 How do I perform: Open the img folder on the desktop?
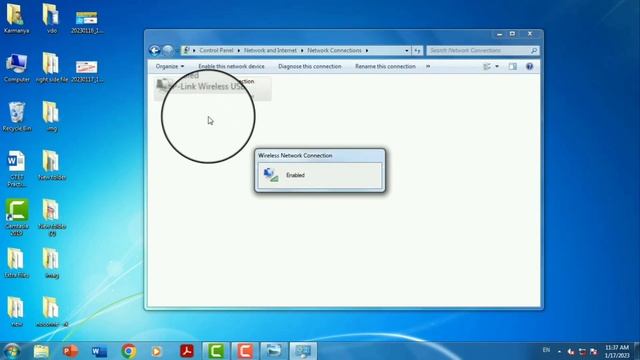point(51,117)
